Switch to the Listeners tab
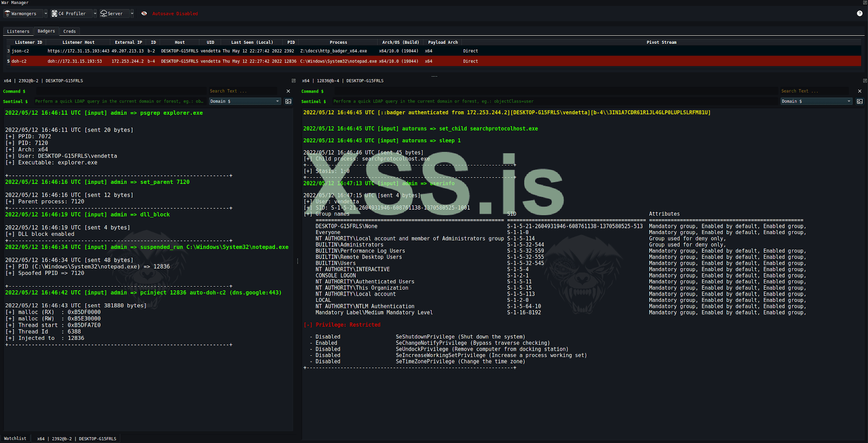The width and height of the screenshot is (868, 443). tap(18, 31)
